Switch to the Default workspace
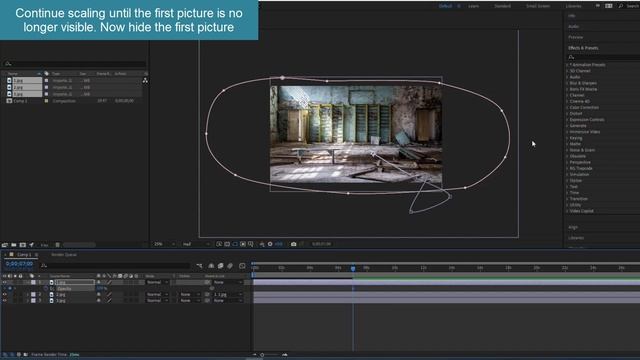Screen dimensions: 640x360 pyautogui.click(x=445, y=6)
